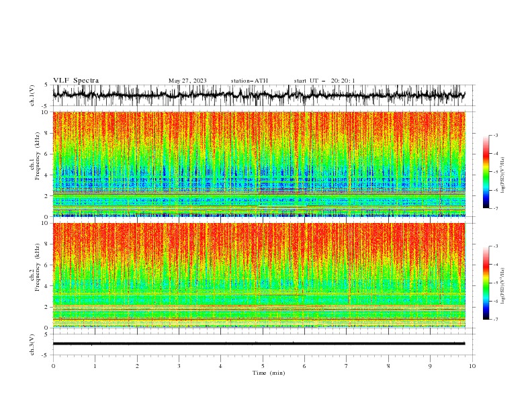Click the flat ch.3 voltage trace

coord(259,344)
